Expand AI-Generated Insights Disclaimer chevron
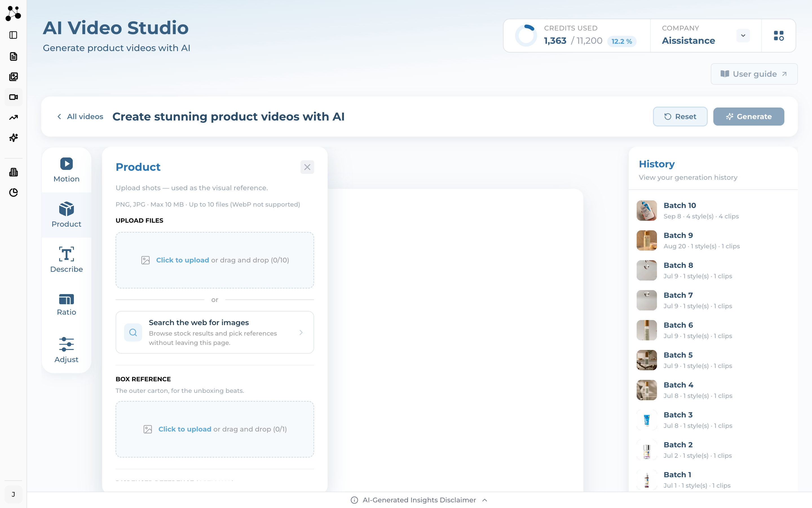This screenshot has height=508, width=812. pyautogui.click(x=484, y=500)
